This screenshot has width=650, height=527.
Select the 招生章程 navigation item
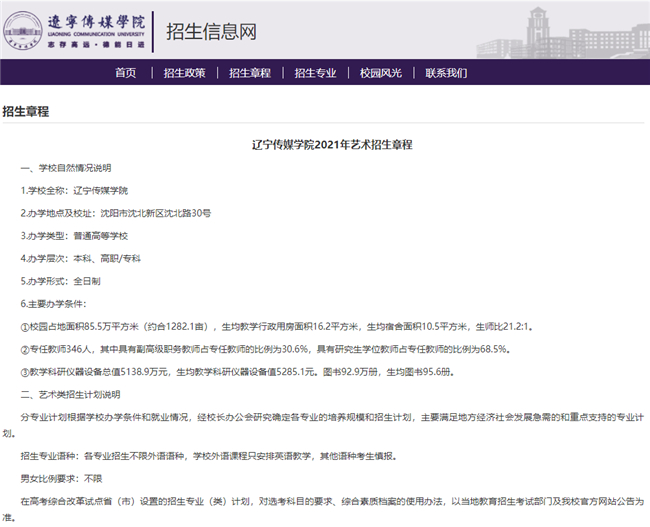[x=250, y=73]
